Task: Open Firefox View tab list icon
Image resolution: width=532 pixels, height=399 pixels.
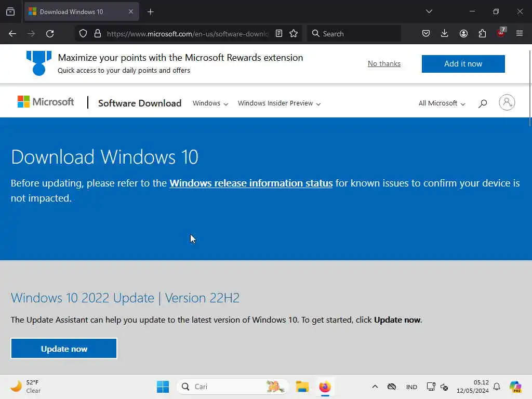Action: point(10,12)
